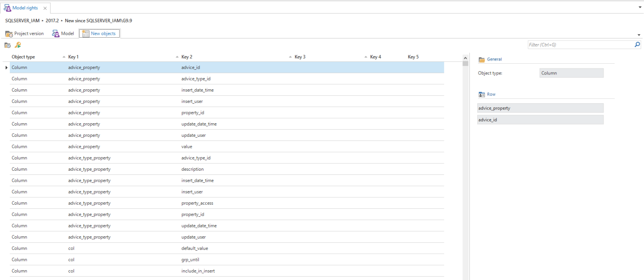Expand the sub-tab overflow dropdown arrow
The height and width of the screenshot is (280, 644).
[x=638, y=35]
